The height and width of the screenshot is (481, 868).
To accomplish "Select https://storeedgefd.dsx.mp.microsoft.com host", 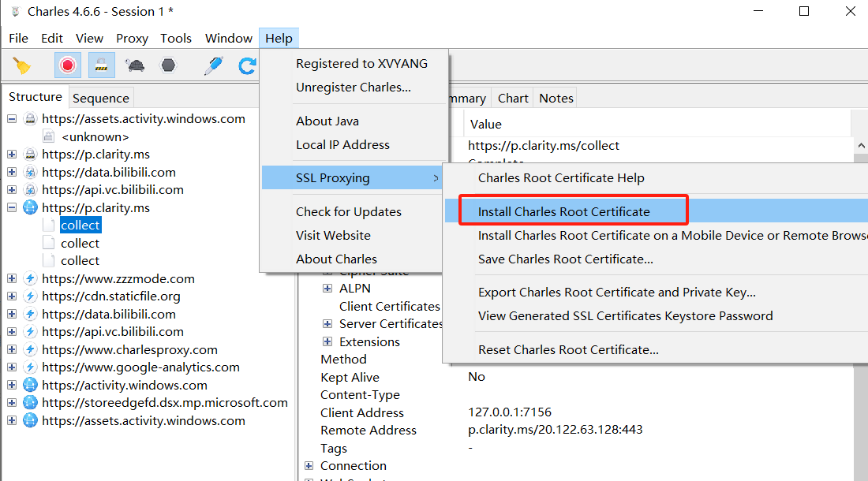I will (x=165, y=403).
